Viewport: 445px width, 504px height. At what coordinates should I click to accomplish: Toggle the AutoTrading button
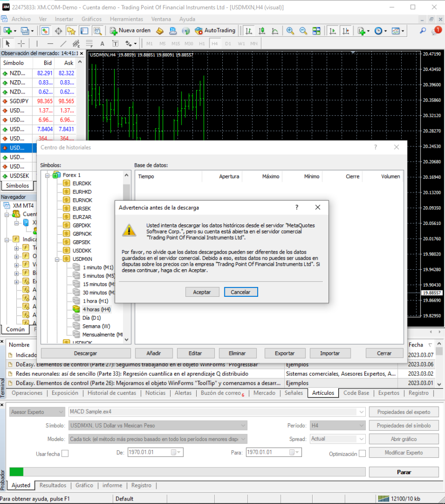coord(215,31)
